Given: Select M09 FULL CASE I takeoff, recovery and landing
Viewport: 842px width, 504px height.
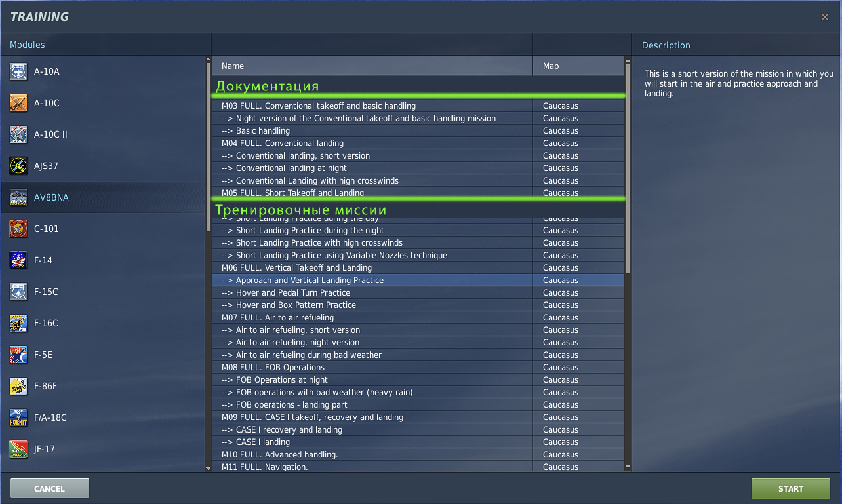Looking at the screenshot, I should point(418,417).
